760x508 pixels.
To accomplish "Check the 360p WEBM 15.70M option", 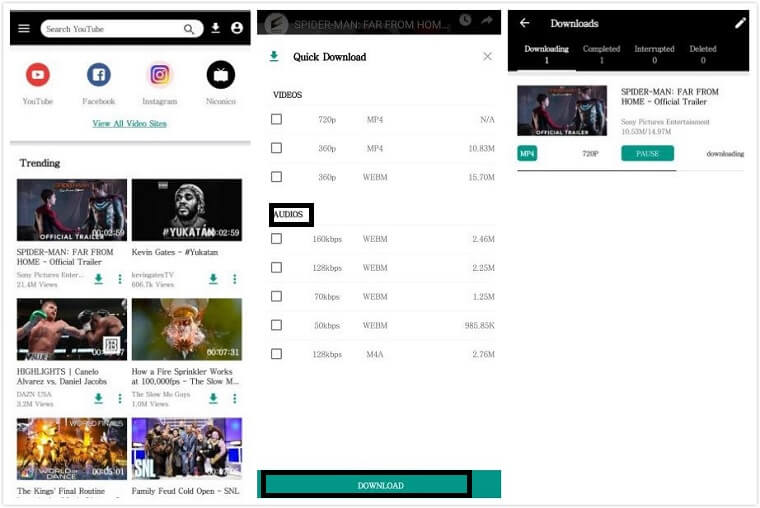I will click(276, 177).
